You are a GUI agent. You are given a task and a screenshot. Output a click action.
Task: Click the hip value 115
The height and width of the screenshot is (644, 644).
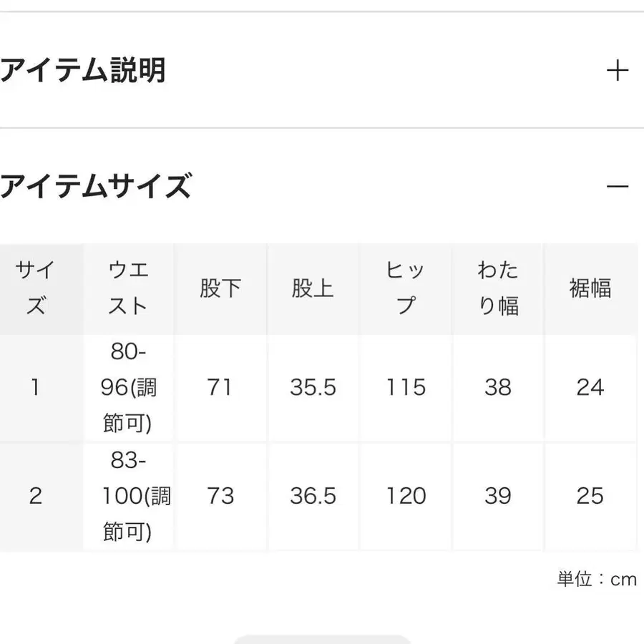[x=406, y=388]
